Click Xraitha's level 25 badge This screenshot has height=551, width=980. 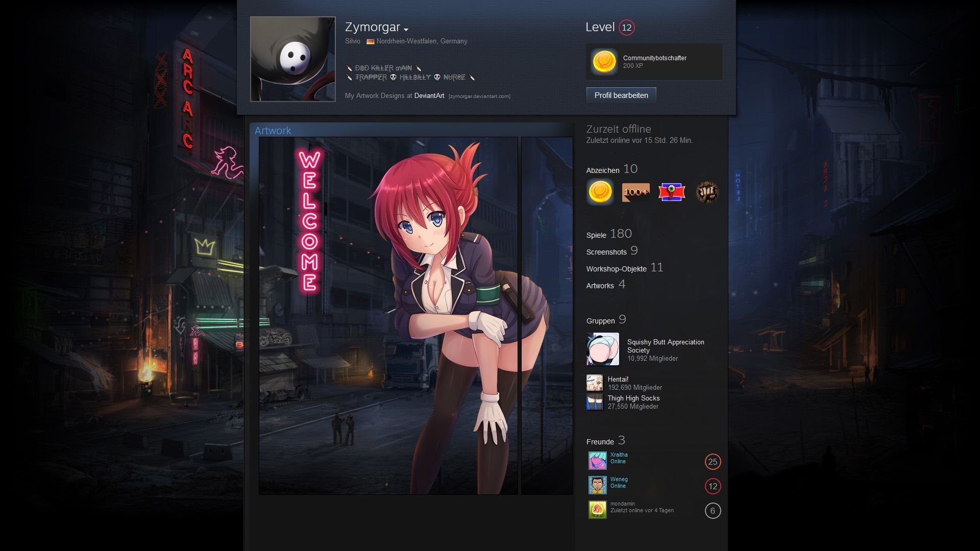(713, 462)
